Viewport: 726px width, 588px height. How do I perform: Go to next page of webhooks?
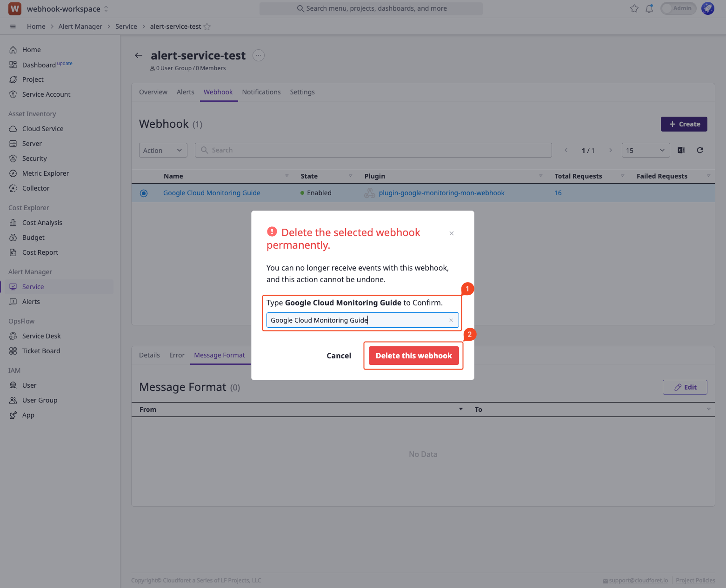point(611,150)
